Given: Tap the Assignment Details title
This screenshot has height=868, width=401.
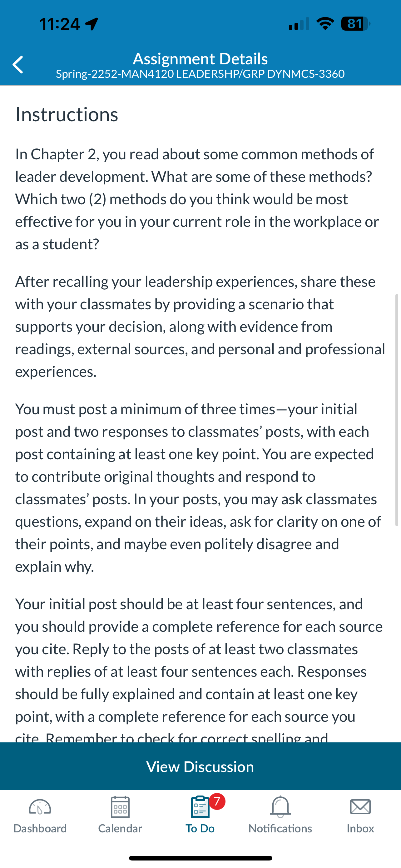Looking at the screenshot, I should point(200,59).
